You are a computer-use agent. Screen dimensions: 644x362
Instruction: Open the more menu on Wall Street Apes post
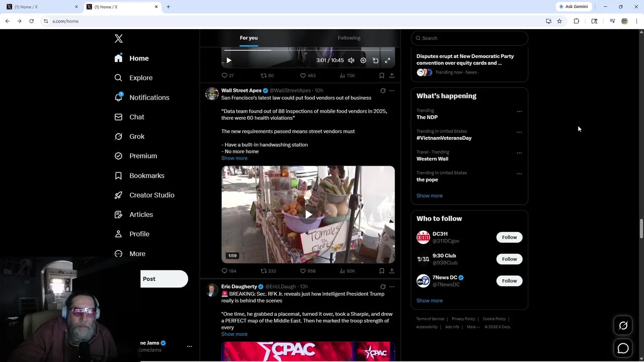[392, 91]
